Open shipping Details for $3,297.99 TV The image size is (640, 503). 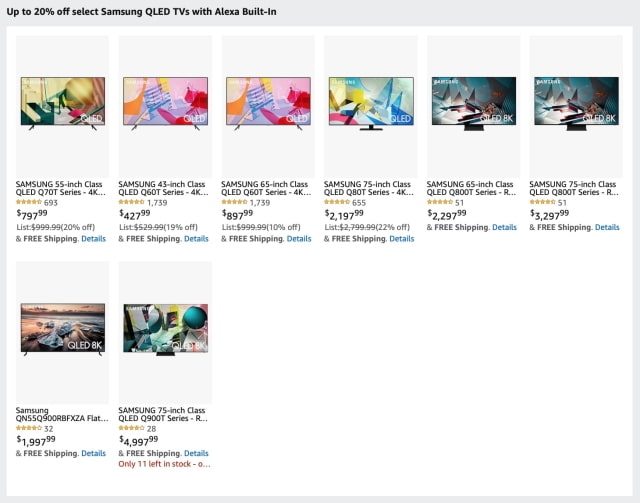pyautogui.click(x=607, y=227)
